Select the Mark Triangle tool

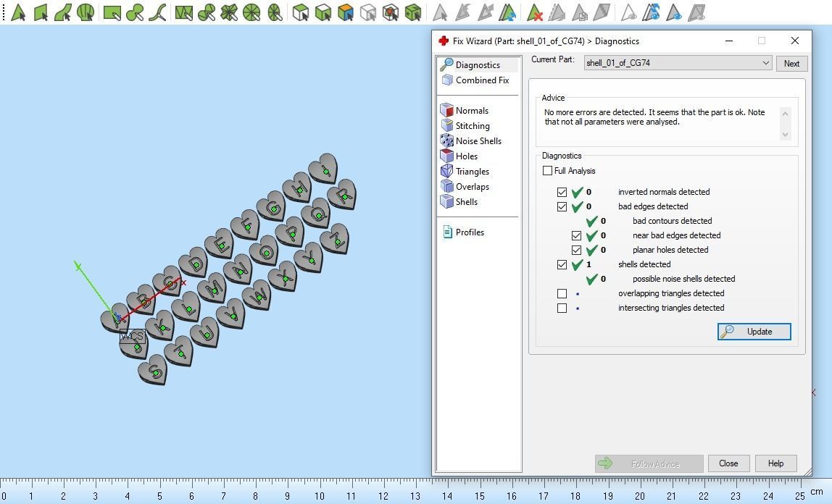tap(18, 12)
